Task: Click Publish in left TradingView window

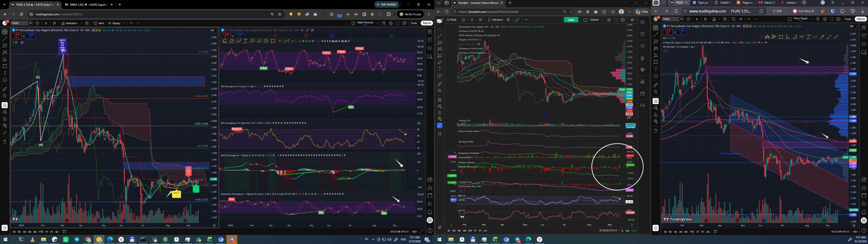Action: [427, 23]
